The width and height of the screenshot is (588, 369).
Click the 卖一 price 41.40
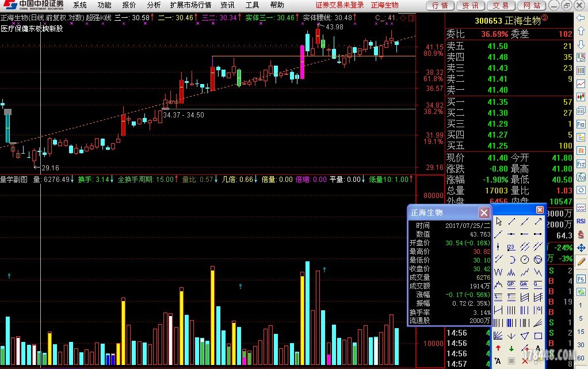point(498,90)
